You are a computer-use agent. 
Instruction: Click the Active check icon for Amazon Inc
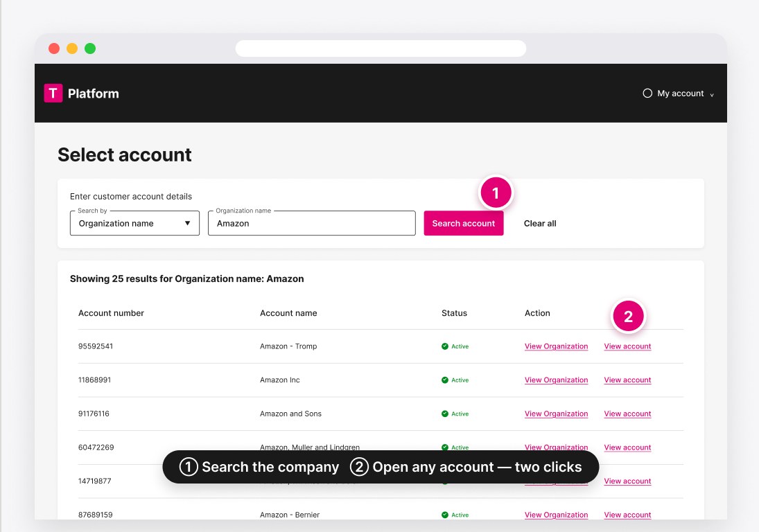(x=445, y=380)
